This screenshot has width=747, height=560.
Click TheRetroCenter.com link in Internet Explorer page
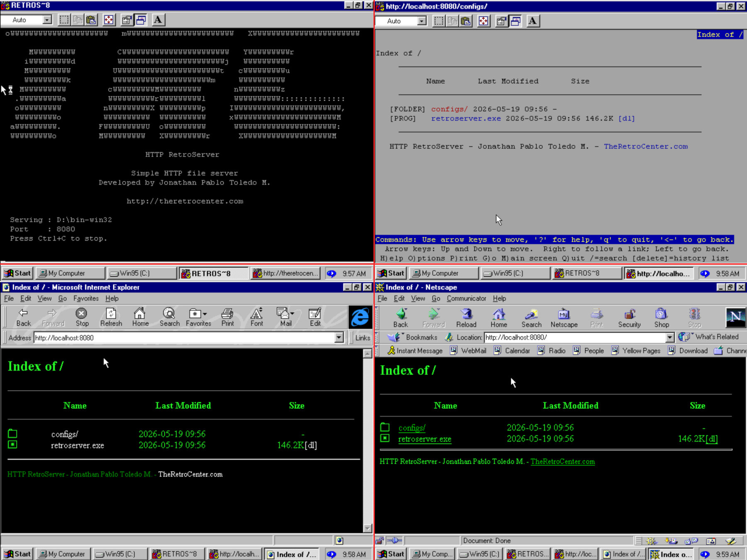tap(190, 474)
